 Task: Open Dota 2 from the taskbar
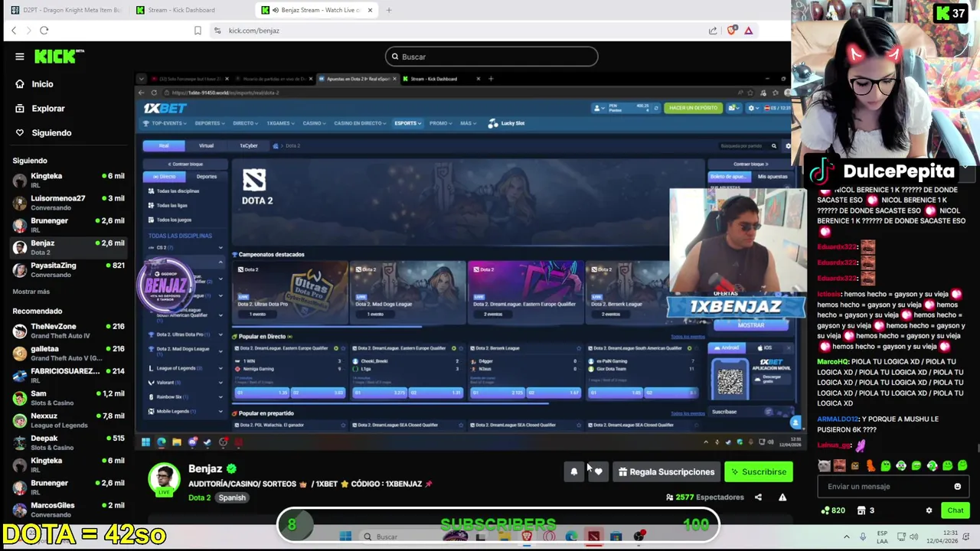593,536
